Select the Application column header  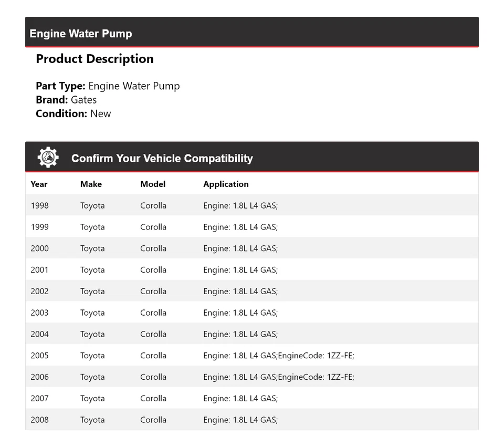[226, 184]
